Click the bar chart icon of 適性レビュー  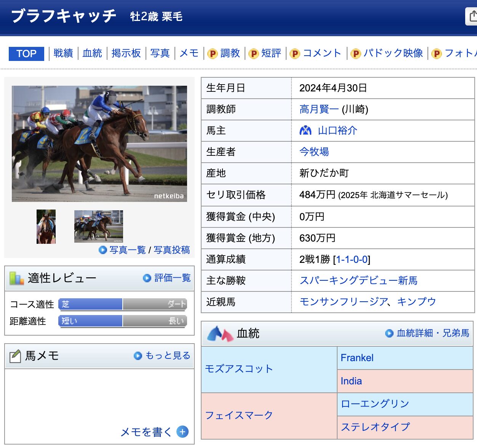(16, 278)
